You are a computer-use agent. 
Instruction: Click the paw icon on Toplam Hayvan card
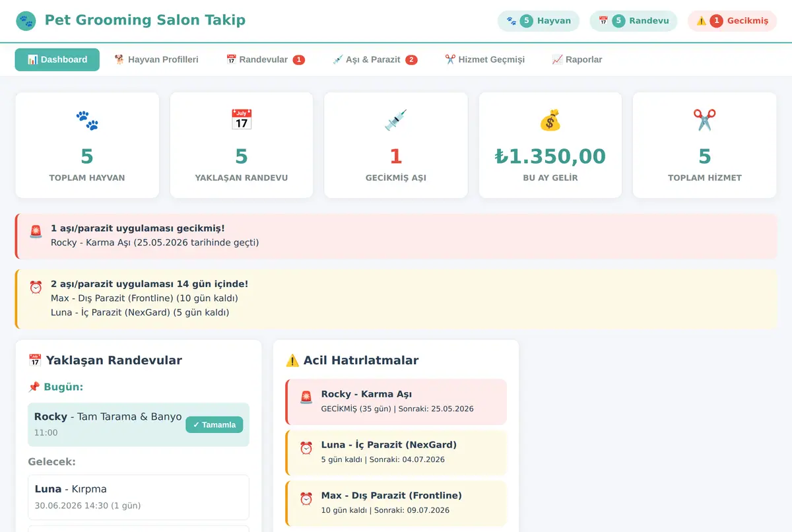(x=87, y=120)
